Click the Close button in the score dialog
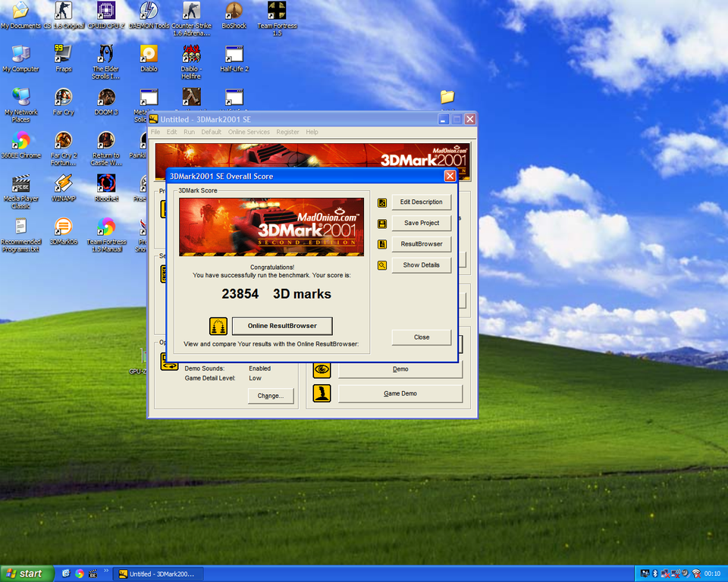 (x=421, y=337)
